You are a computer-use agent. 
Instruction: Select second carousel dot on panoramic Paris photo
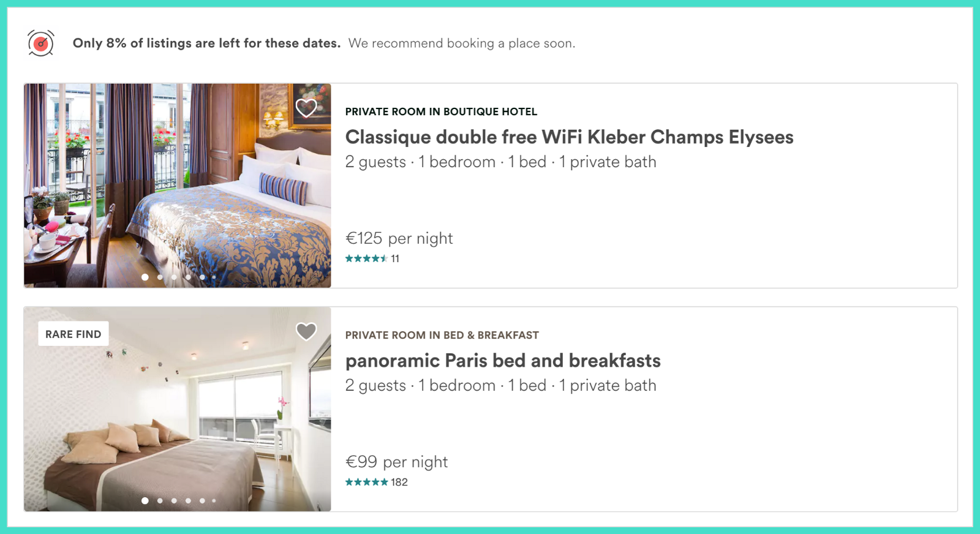(x=160, y=501)
